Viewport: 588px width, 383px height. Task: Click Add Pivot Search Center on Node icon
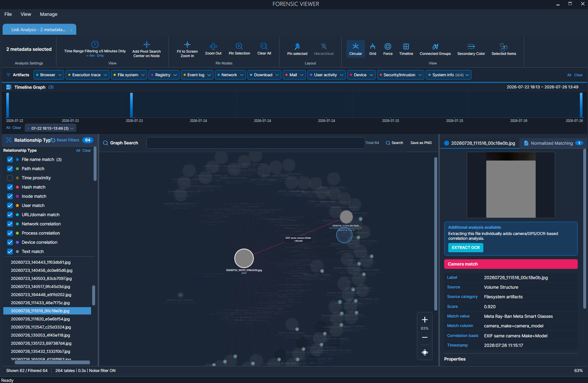coord(146,45)
